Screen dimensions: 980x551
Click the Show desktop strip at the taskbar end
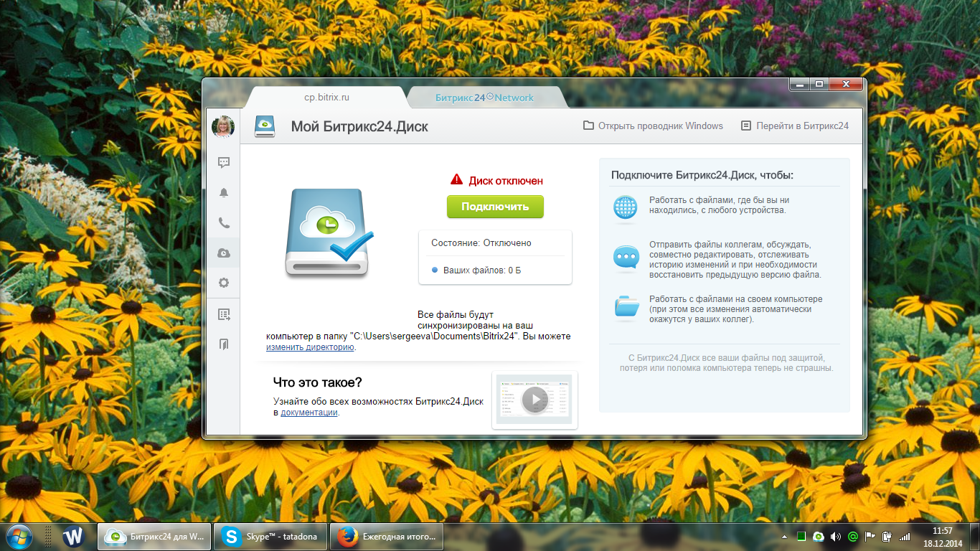point(974,536)
